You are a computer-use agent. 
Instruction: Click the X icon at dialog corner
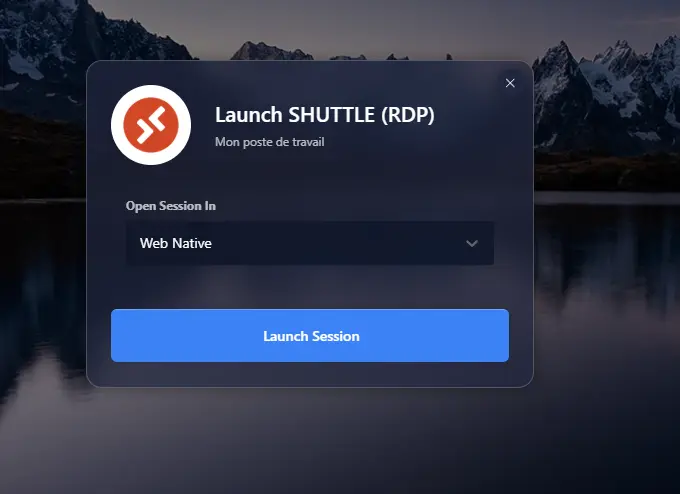pyautogui.click(x=510, y=83)
